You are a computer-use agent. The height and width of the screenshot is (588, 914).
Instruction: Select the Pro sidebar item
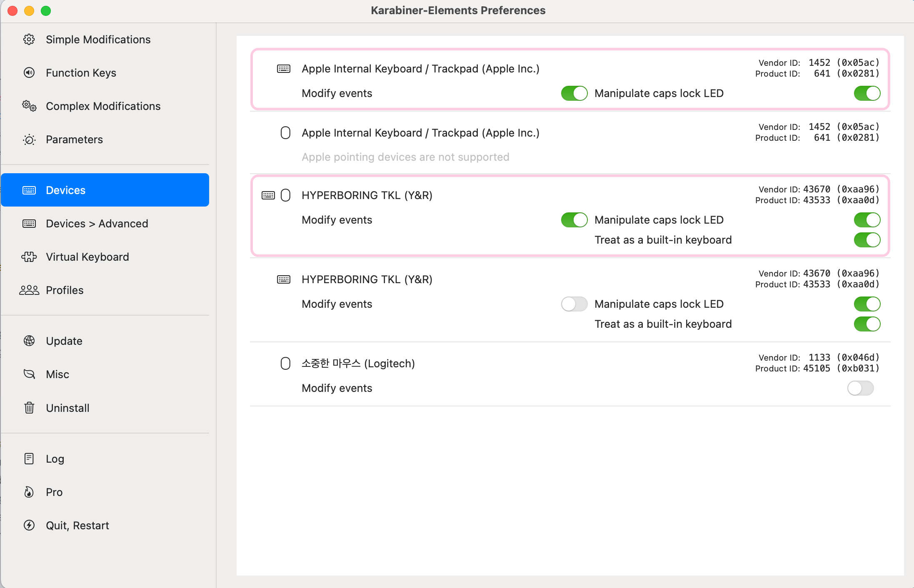coord(105,492)
